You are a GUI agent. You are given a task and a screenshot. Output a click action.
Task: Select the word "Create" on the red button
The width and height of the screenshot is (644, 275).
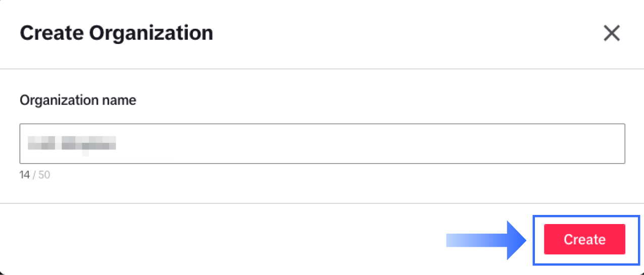coord(584,240)
